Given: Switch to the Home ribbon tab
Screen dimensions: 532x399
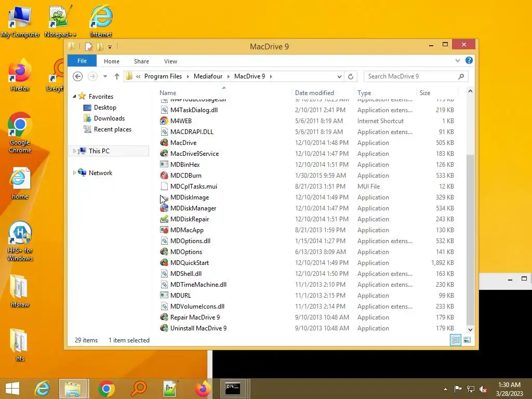Looking at the screenshot, I should [x=112, y=61].
